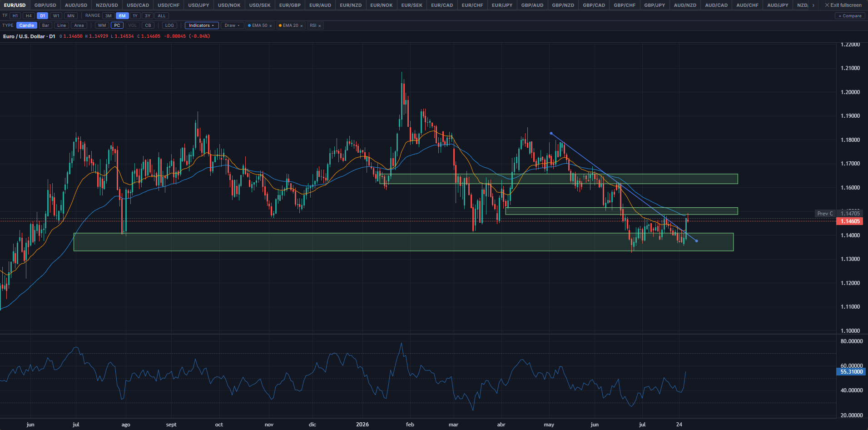Remove the EMA 20 indicator via its x
The width and height of the screenshot is (868, 430).
coord(302,26)
